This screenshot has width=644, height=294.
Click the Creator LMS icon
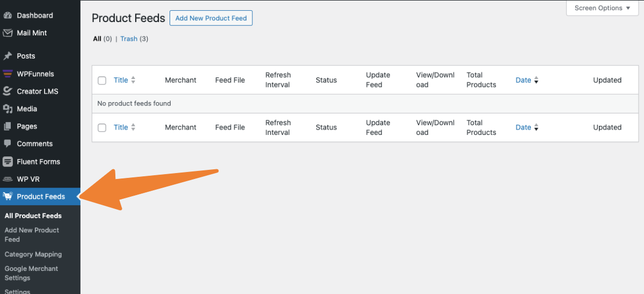[8, 91]
